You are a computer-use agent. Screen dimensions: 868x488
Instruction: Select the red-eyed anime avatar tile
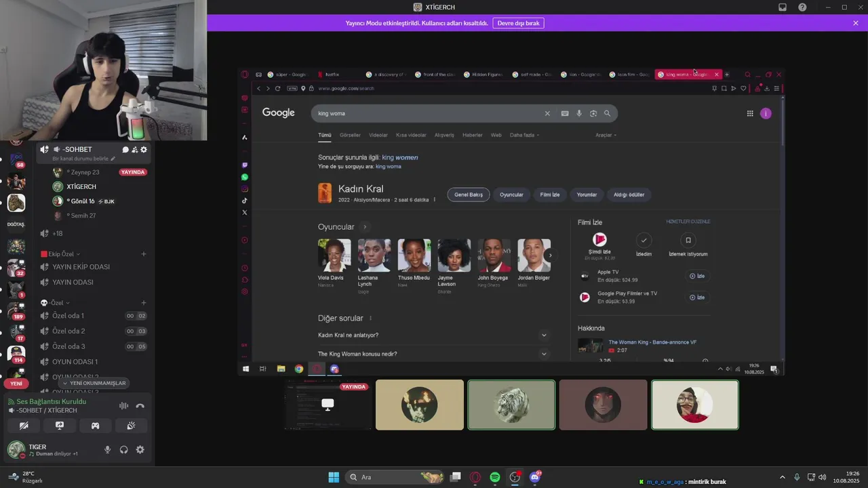point(603,405)
